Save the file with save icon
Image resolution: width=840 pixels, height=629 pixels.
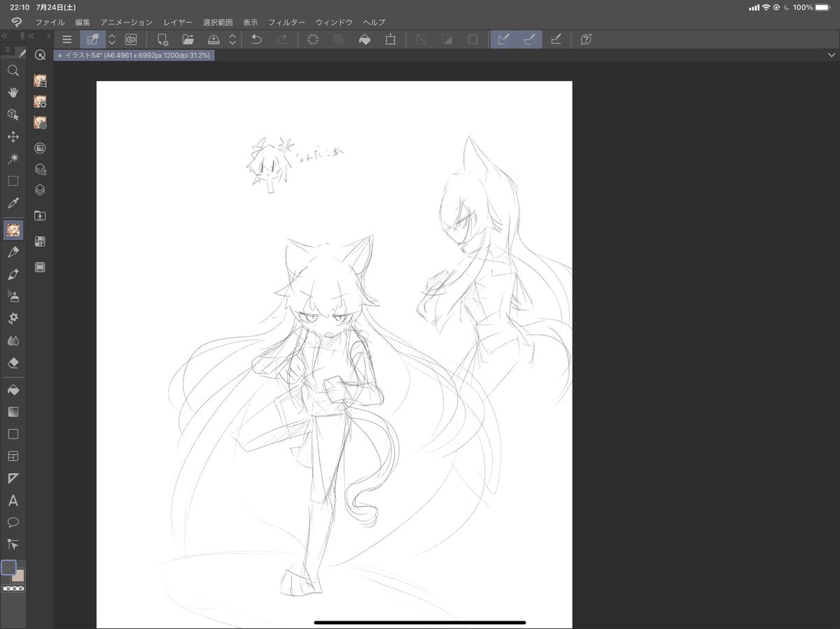[x=214, y=40]
